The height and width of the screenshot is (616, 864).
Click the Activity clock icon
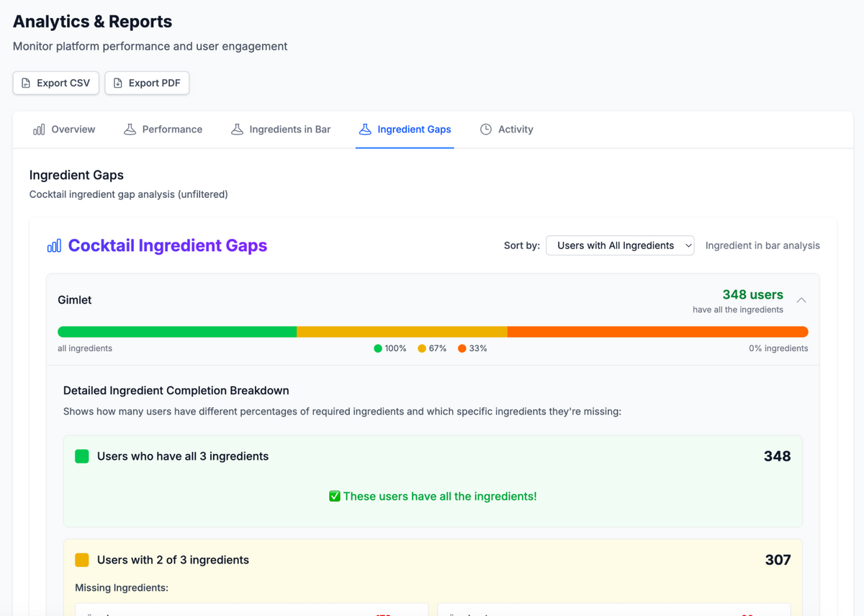click(486, 130)
